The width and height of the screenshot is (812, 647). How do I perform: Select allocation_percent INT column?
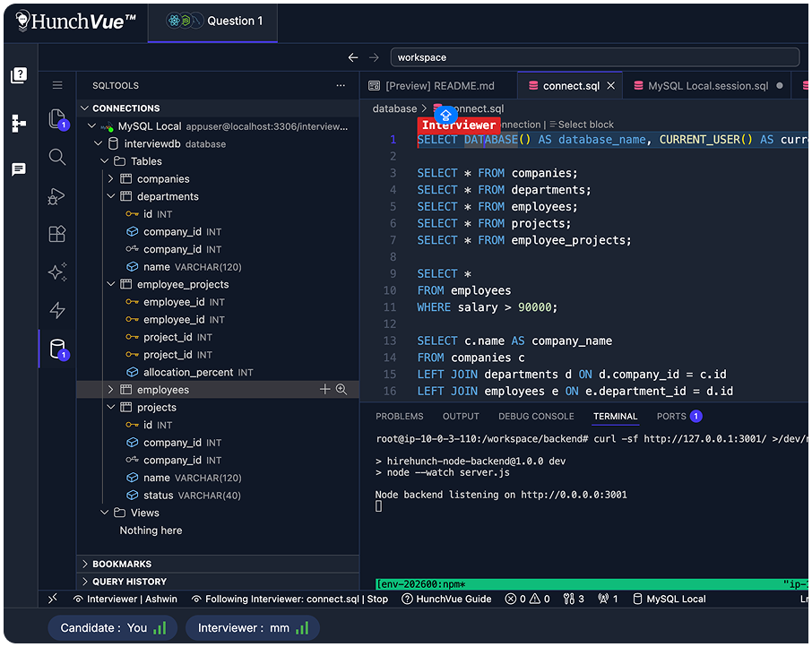(x=218, y=372)
